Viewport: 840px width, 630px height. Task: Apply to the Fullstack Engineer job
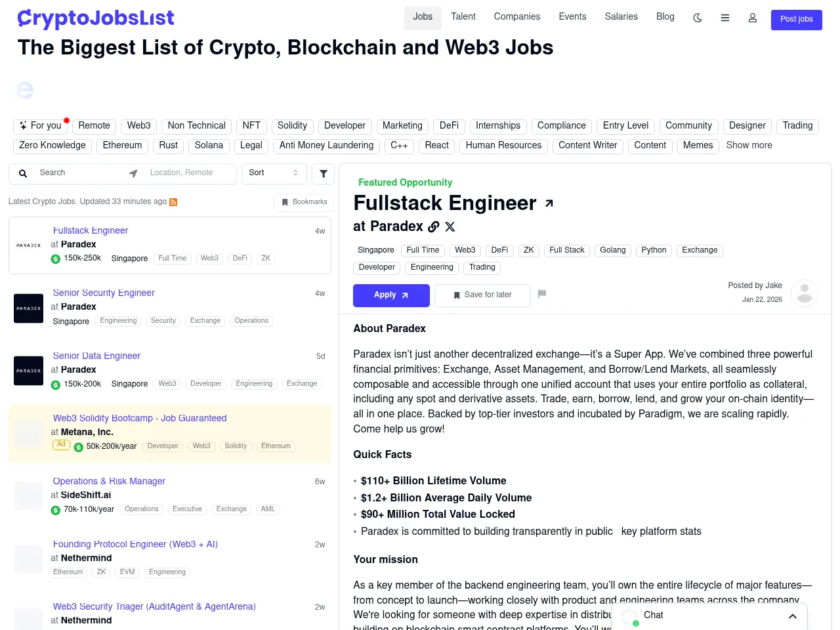pos(391,295)
